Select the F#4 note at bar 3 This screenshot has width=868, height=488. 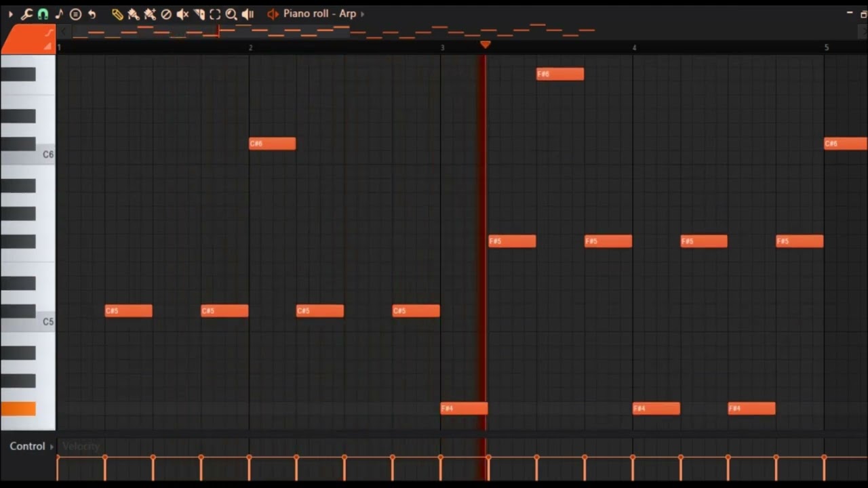coord(465,409)
